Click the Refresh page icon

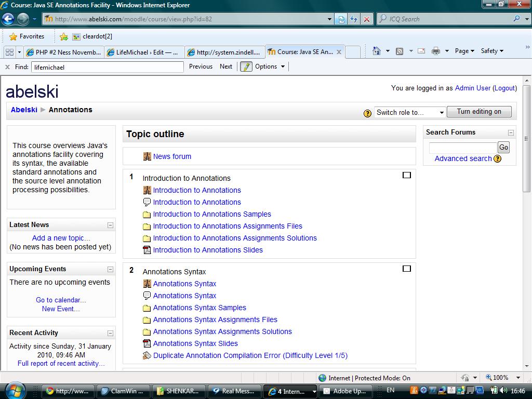click(354, 19)
